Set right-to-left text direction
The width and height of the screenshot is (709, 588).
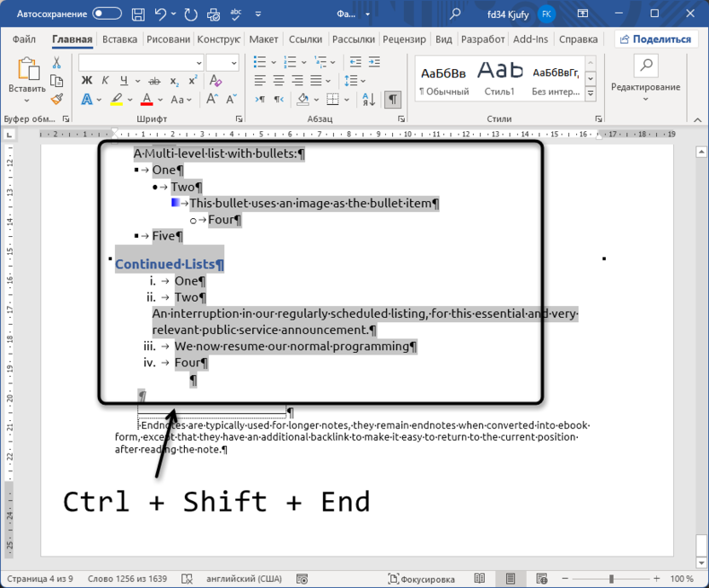279,99
